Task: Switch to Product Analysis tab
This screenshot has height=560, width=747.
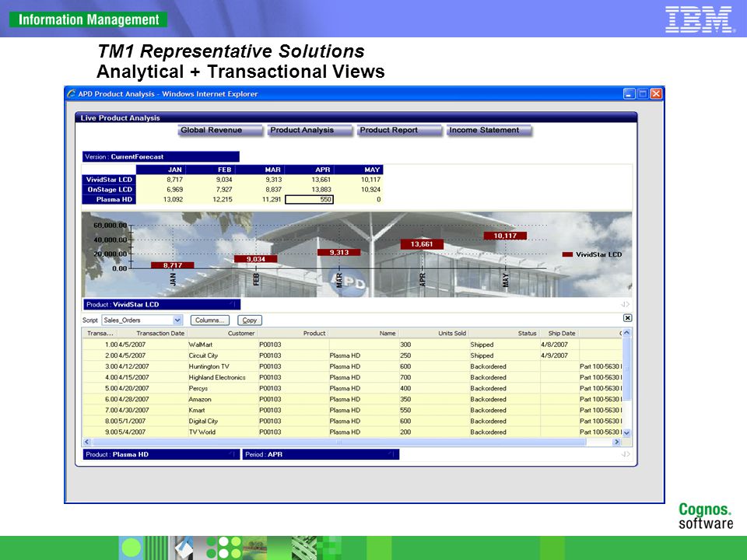Action: (x=310, y=131)
